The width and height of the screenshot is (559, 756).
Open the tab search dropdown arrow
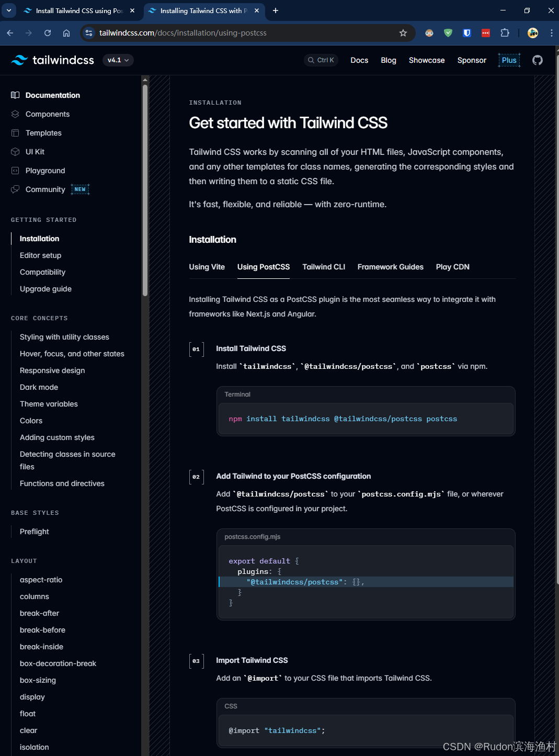(9, 10)
